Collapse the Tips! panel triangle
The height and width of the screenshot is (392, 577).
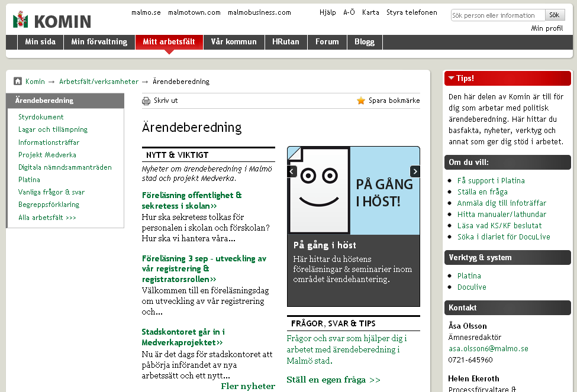click(x=451, y=78)
